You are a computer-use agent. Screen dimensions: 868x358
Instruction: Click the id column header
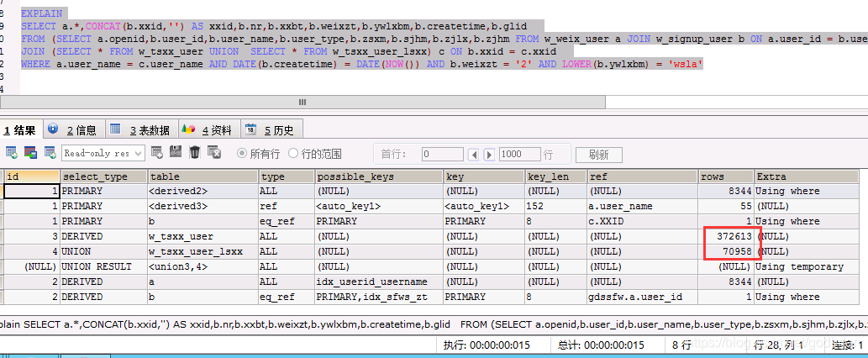click(32, 176)
